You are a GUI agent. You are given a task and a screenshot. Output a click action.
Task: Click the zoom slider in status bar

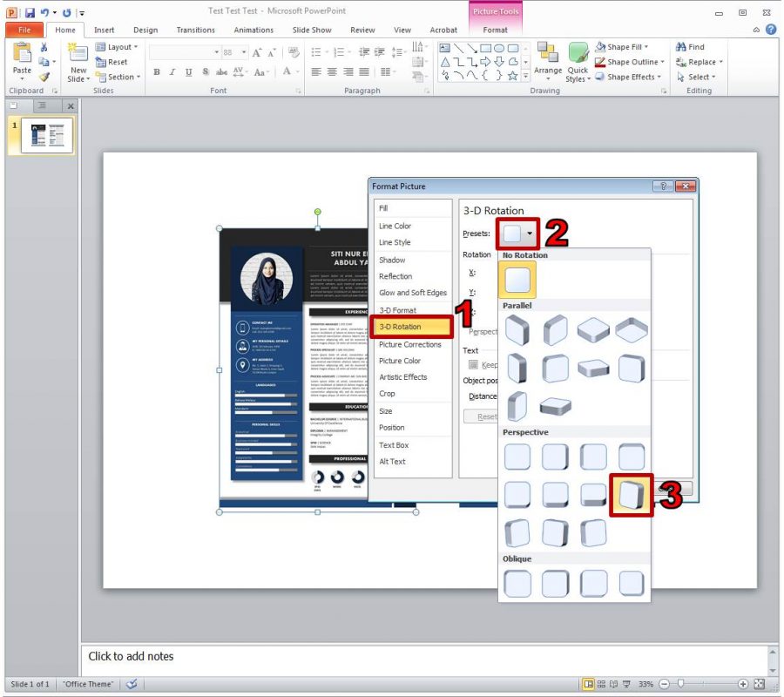[x=681, y=684]
